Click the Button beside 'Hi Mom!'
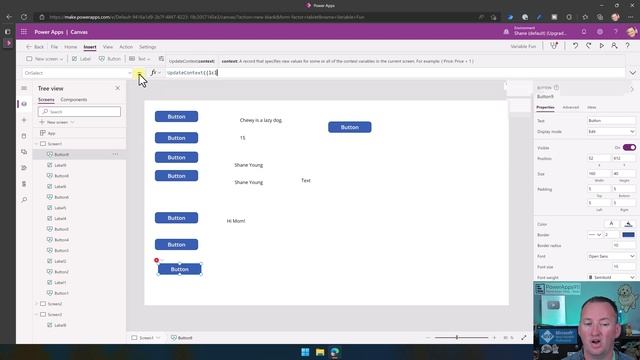This screenshot has width=640, height=360. pos(176,218)
